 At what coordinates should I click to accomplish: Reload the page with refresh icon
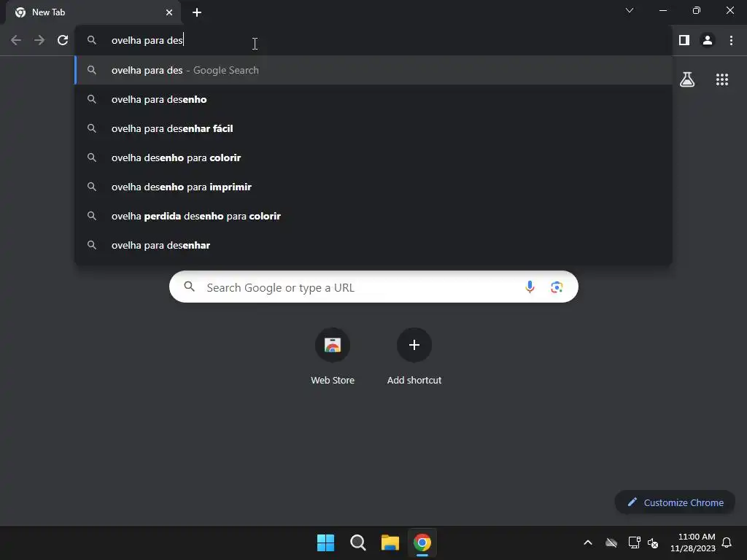point(63,41)
